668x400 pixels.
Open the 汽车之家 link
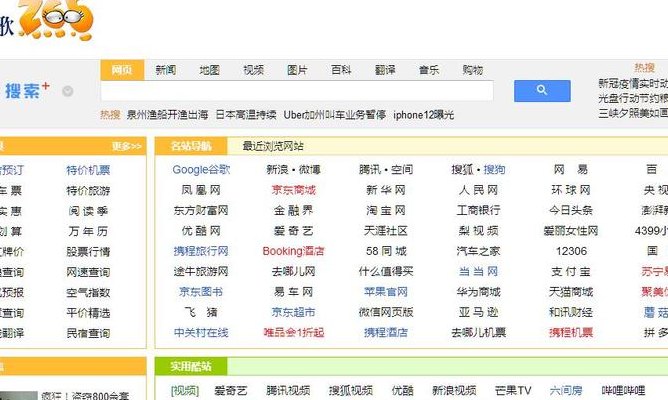tap(478, 251)
